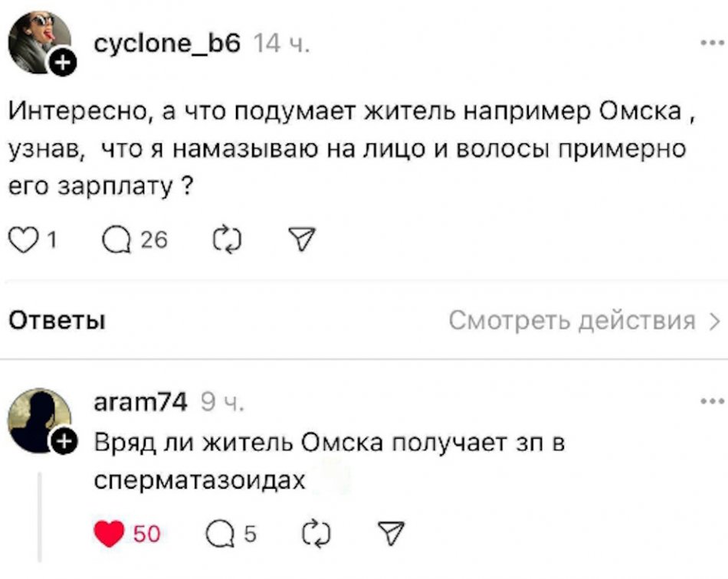This screenshot has width=728, height=579.
Task: Open more options for aram74 reply
Action: pyautogui.click(x=712, y=401)
